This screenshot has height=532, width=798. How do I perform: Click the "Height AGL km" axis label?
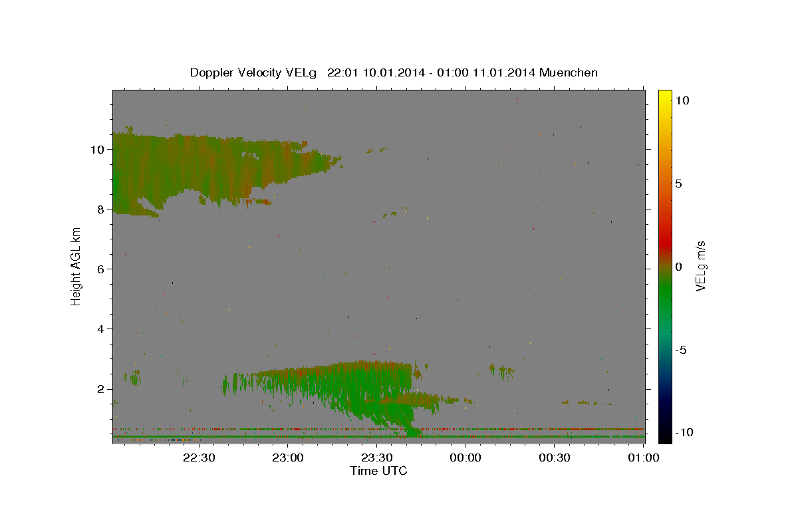(x=76, y=267)
